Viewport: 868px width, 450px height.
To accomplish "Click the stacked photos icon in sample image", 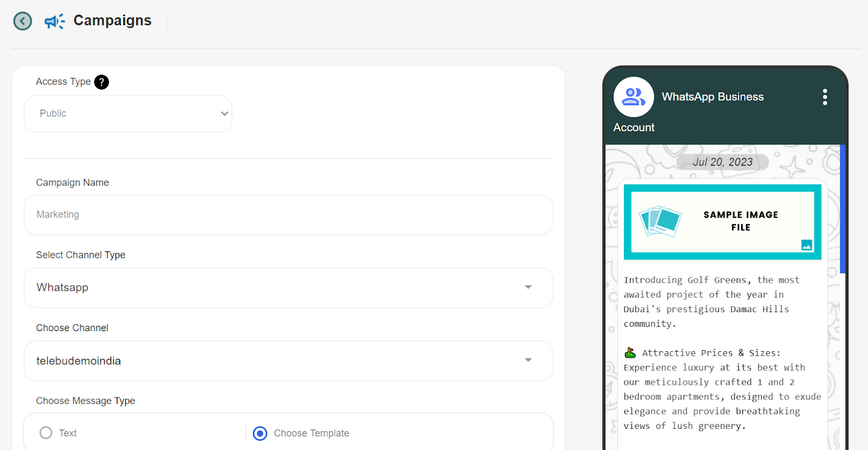I will tap(660, 221).
